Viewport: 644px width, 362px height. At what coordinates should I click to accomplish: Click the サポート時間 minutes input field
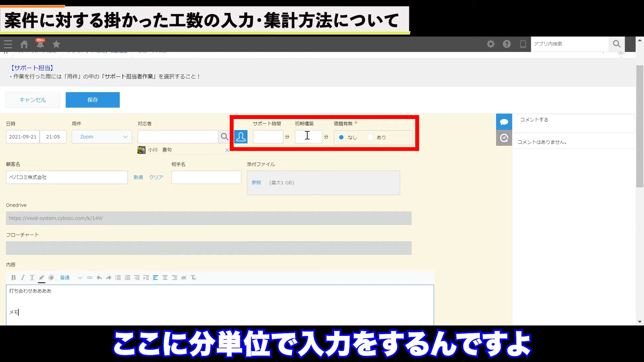tap(268, 137)
